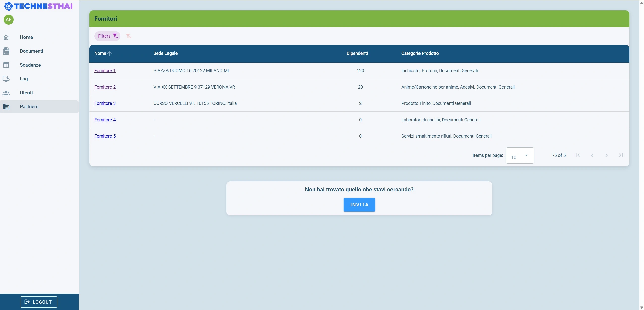Jump to the last page arrow
Image resolution: width=644 pixels, height=310 pixels.
tap(621, 155)
